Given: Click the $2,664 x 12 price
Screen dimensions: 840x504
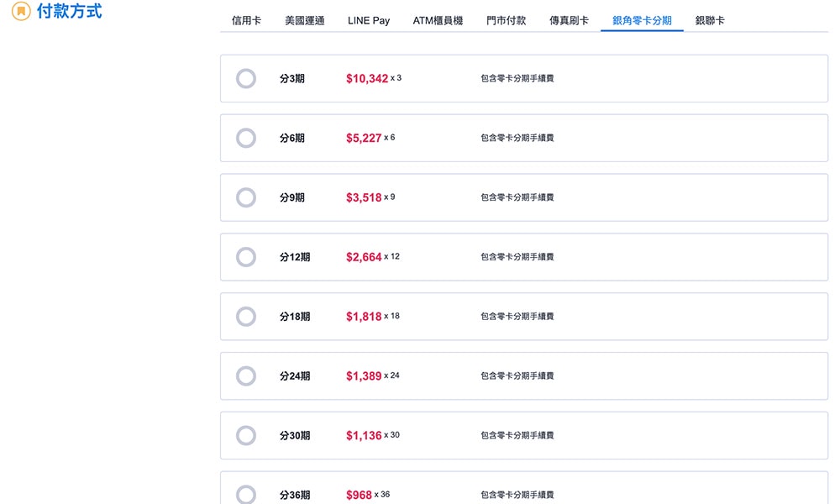Looking at the screenshot, I should coord(373,256).
